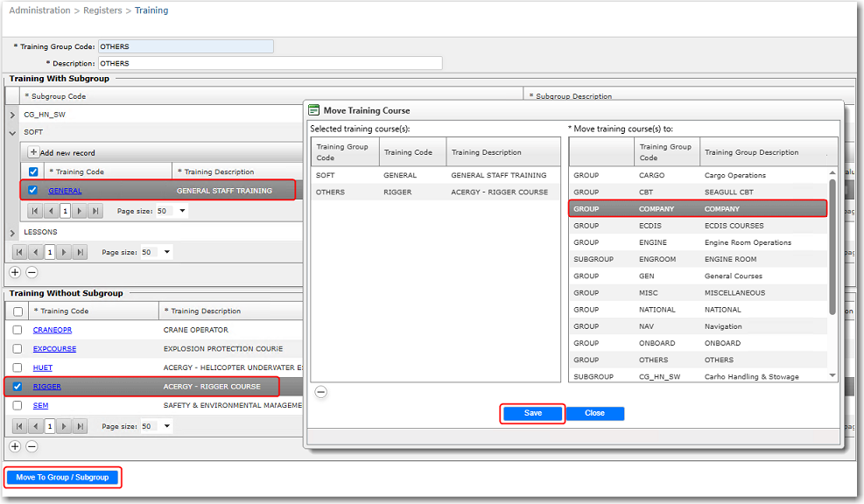Go to first page in Training Without Subgroup pager
The width and height of the screenshot is (864, 504).
pyautogui.click(x=19, y=426)
